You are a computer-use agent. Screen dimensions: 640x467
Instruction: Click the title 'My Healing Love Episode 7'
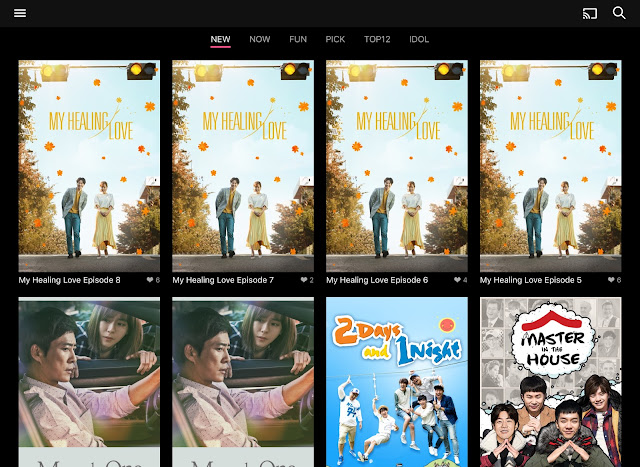click(x=223, y=280)
